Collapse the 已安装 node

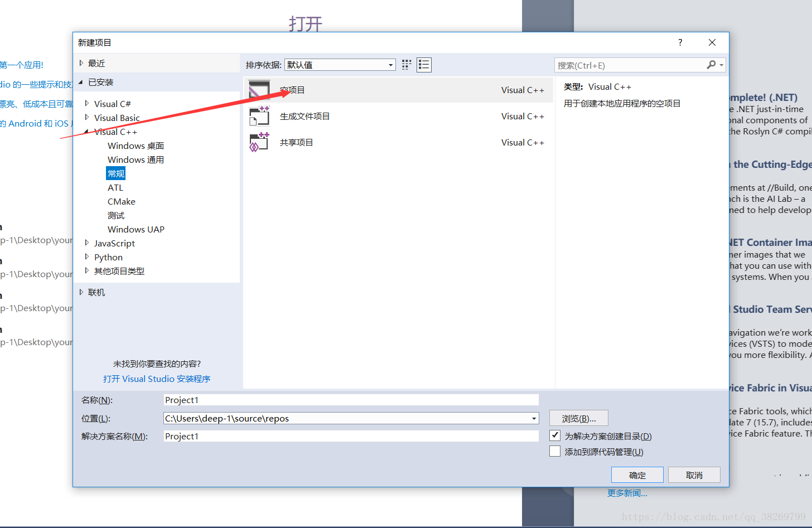click(81, 82)
